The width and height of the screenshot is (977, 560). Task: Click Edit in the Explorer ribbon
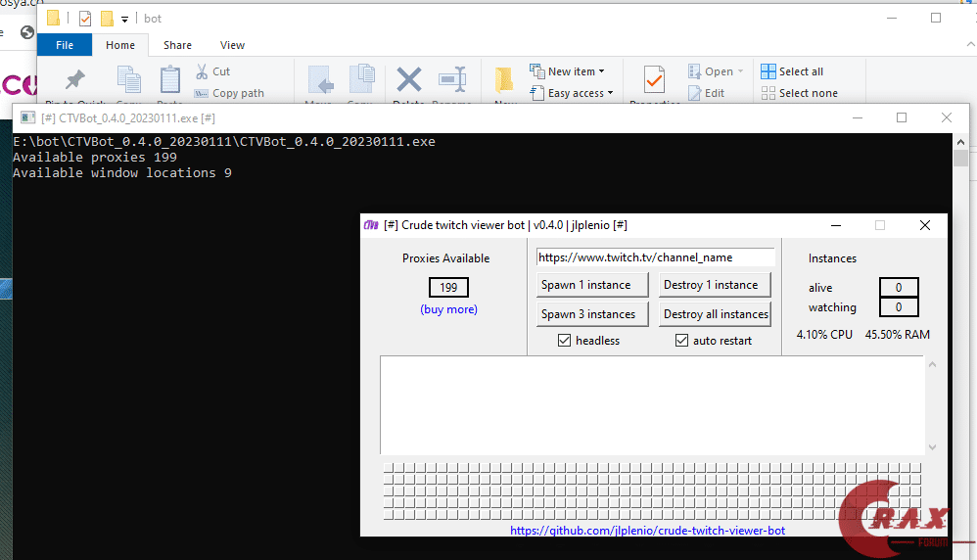pyautogui.click(x=707, y=93)
